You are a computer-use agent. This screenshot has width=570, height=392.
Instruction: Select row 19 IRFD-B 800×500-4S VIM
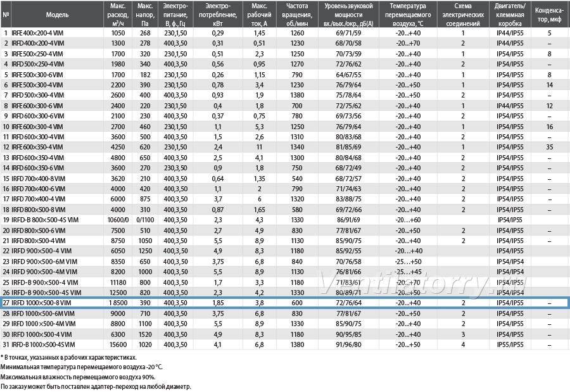[284, 220]
